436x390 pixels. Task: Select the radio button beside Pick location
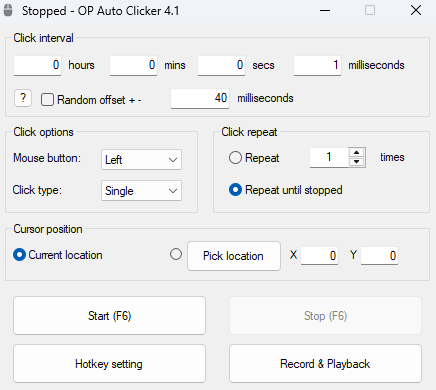click(x=176, y=254)
